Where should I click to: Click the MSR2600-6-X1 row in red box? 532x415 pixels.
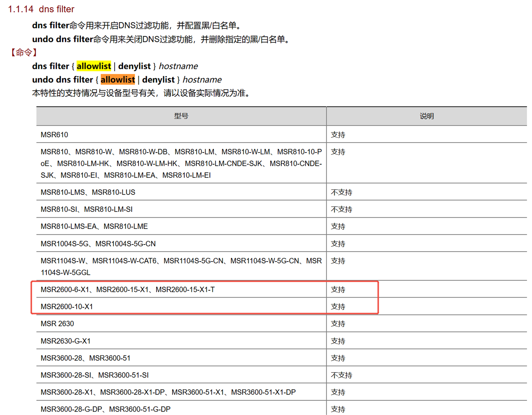coord(127,289)
